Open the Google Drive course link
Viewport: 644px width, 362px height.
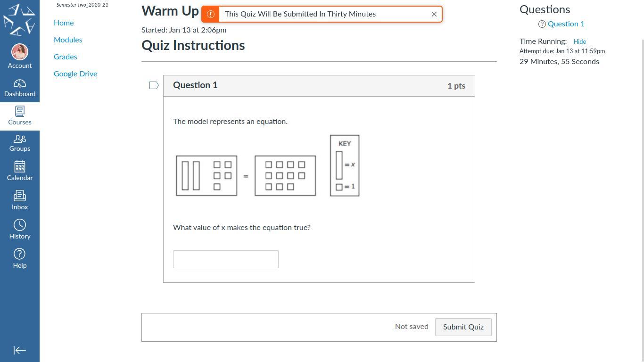tap(75, 74)
